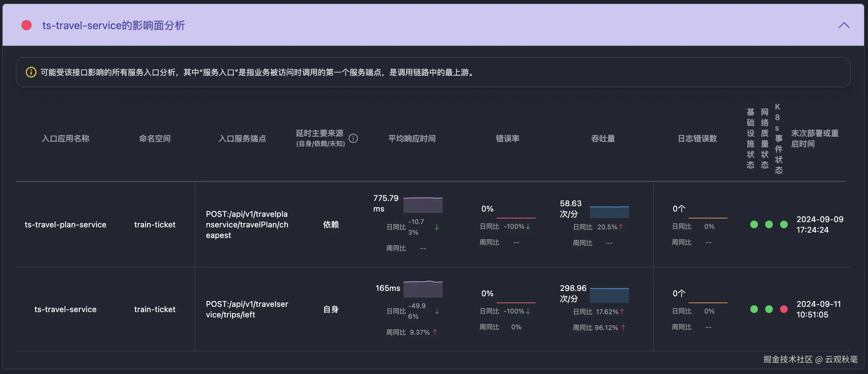Click green infrastructure status dot for ts-travel-service row
The width and height of the screenshot is (868, 374).
coord(754,309)
